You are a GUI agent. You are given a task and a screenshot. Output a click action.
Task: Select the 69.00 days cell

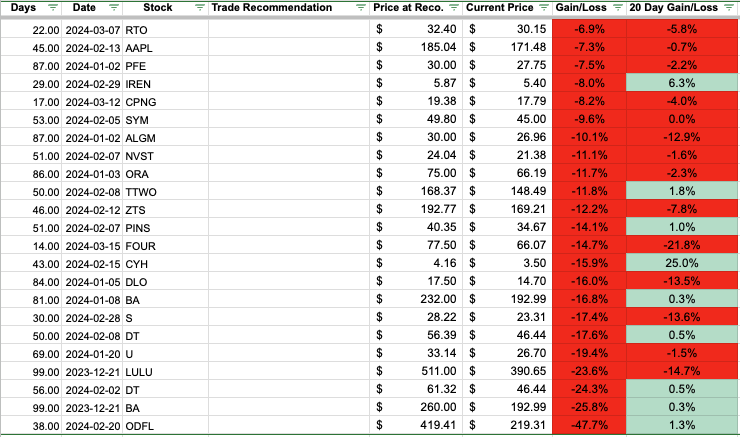click(x=31, y=354)
